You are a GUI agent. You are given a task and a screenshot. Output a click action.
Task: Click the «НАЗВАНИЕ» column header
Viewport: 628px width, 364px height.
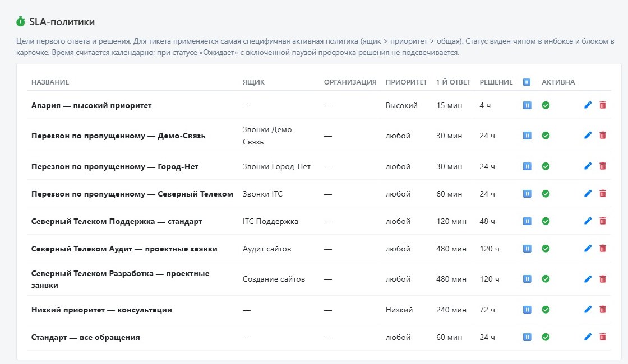(50, 82)
